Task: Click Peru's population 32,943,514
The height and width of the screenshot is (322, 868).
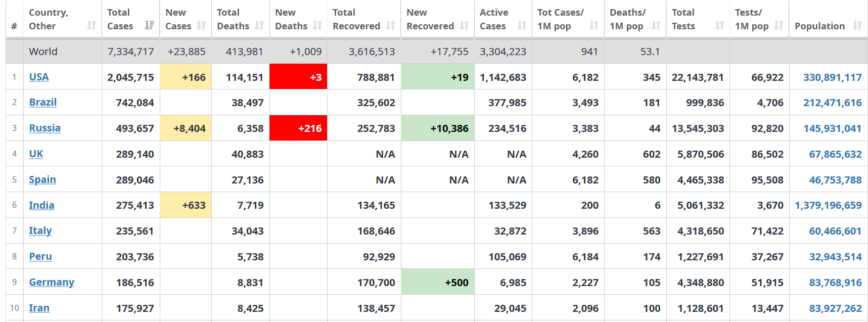Action: (x=836, y=257)
